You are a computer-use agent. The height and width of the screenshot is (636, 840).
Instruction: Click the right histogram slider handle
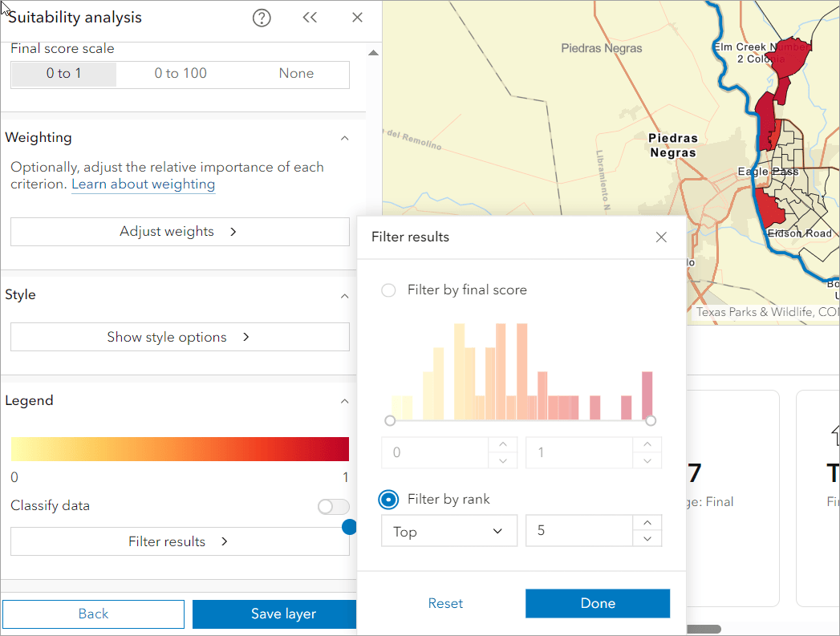(x=651, y=420)
